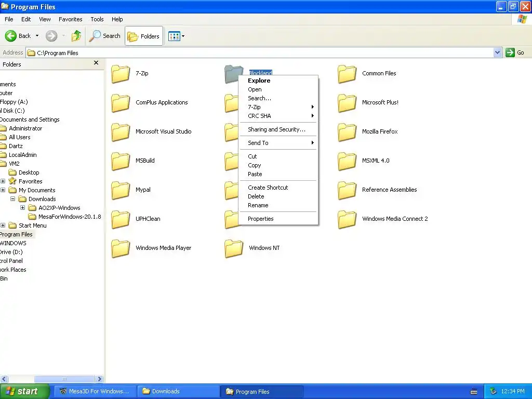
Task: Select the ComPlus Applications folder icon
Action: click(121, 103)
